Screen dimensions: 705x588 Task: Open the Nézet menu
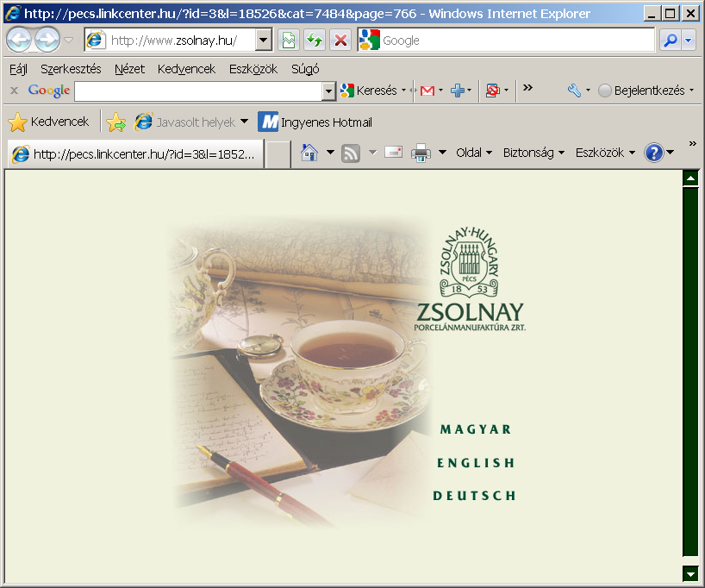tap(129, 69)
